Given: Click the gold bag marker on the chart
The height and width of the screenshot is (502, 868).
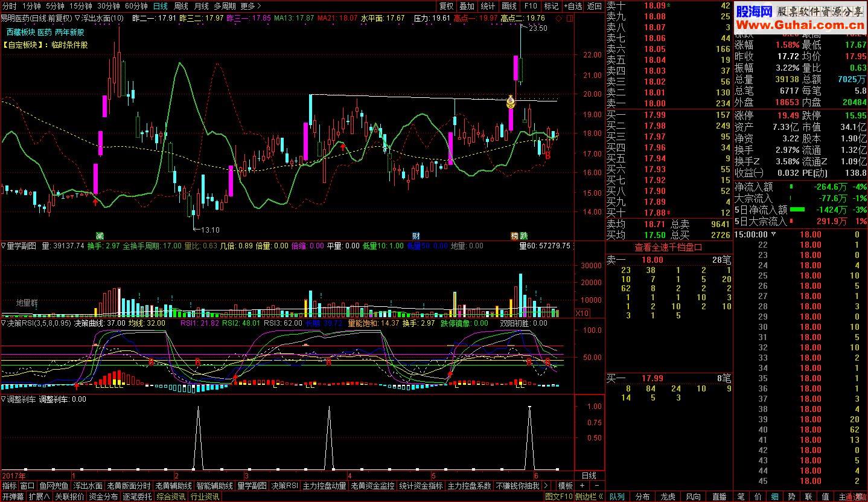Looking at the screenshot, I should coord(511,103).
